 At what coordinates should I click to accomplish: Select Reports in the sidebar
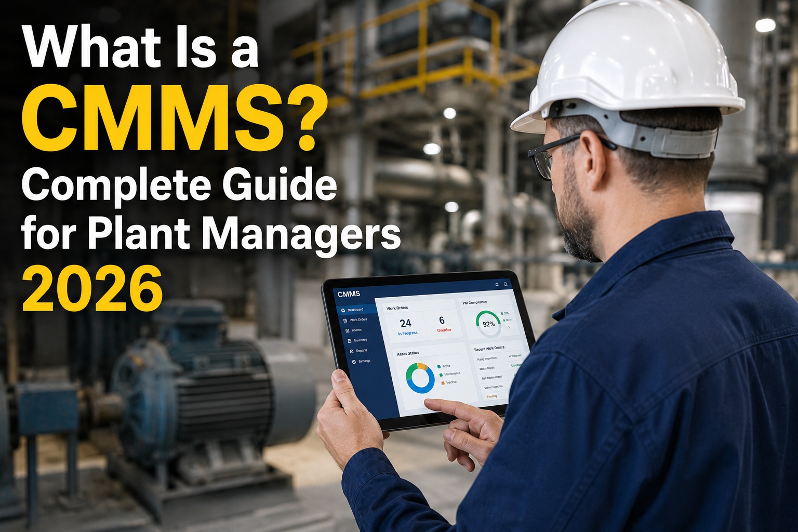click(358, 351)
